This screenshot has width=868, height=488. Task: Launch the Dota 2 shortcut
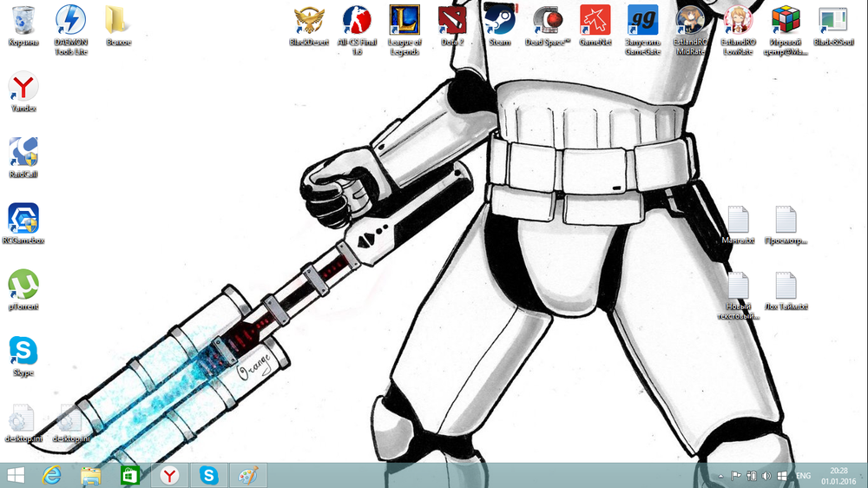452,20
